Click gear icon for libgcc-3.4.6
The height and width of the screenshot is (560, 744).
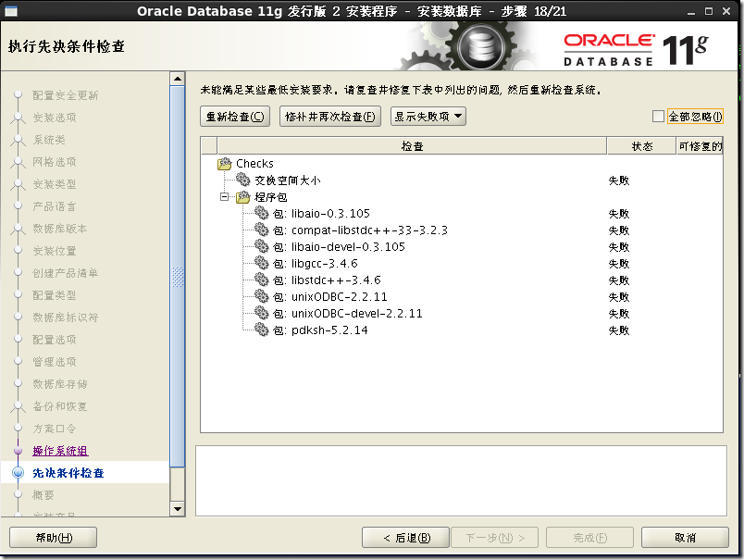coord(262,263)
